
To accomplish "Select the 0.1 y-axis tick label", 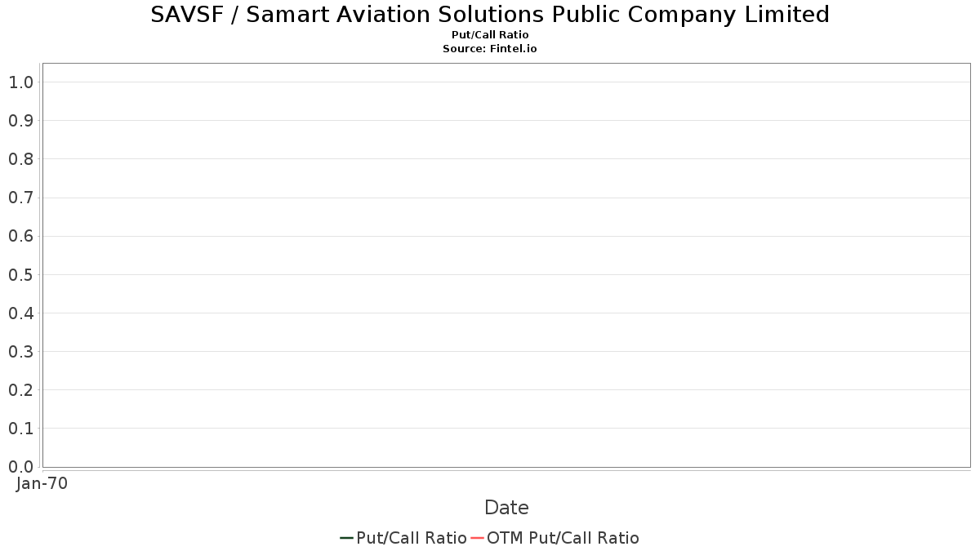I will [20, 429].
